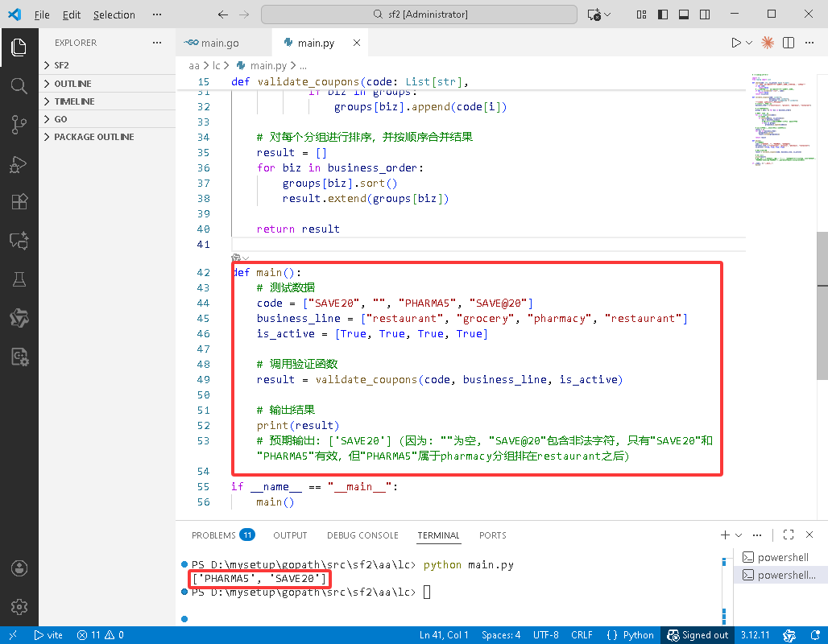Image resolution: width=828 pixels, height=644 pixels.
Task: Expand the GO section
Action: [107, 119]
